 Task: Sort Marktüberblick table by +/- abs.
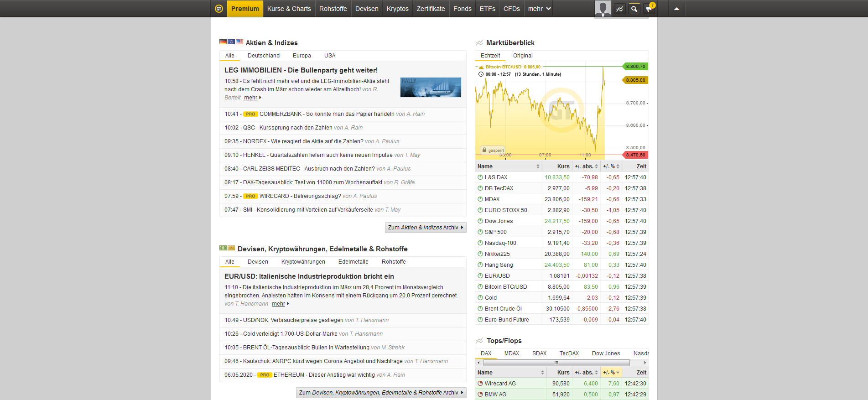586,166
